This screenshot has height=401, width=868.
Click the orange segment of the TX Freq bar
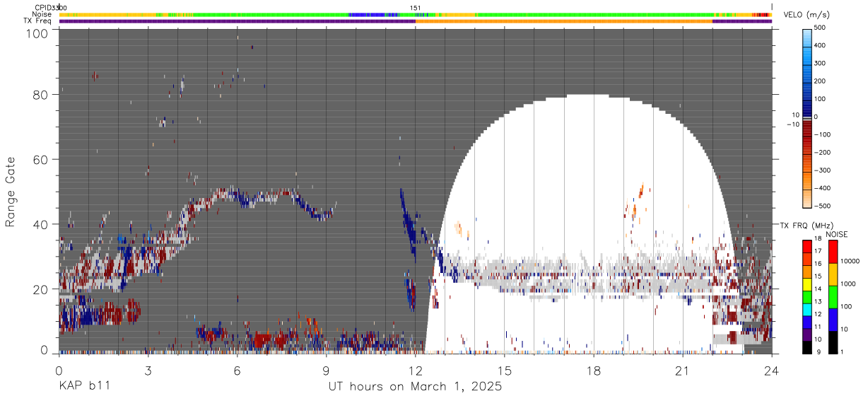coord(563,21)
